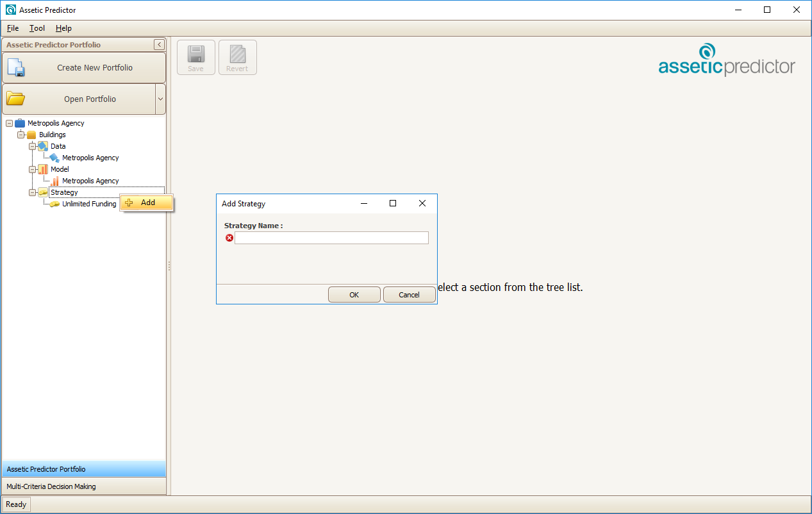Switch to Multi-Criteria Decision Making tab
The image size is (812, 514).
(84, 486)
